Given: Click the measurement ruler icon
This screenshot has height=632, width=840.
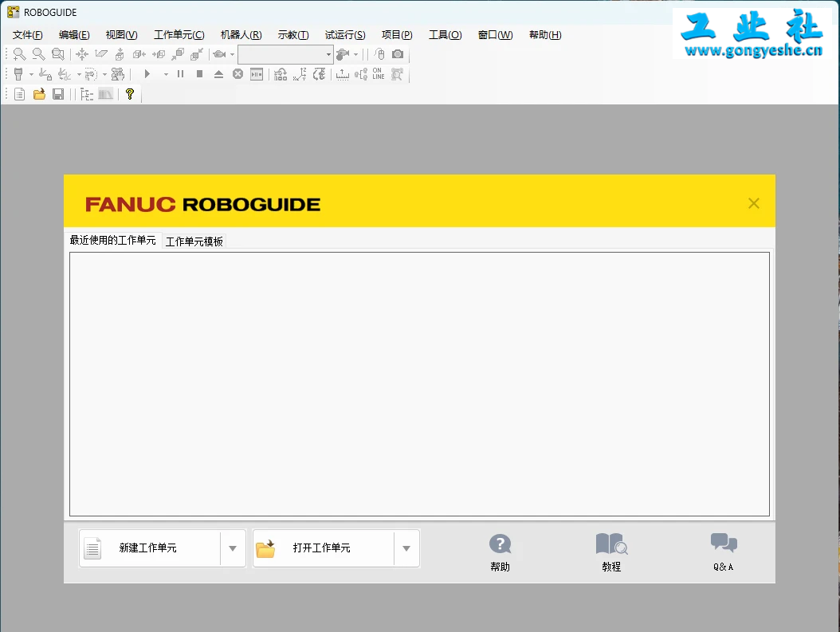Looking at the screenshot, I should 343,74.
